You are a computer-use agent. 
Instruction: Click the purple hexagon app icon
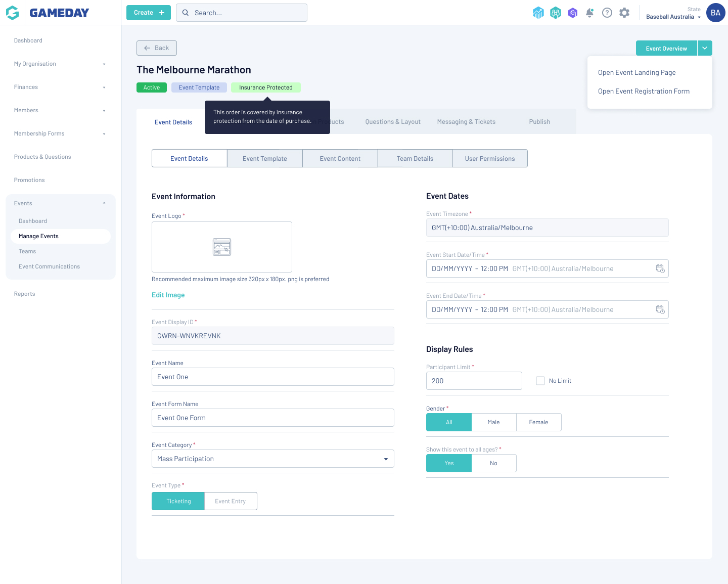(x=572, y=13)
